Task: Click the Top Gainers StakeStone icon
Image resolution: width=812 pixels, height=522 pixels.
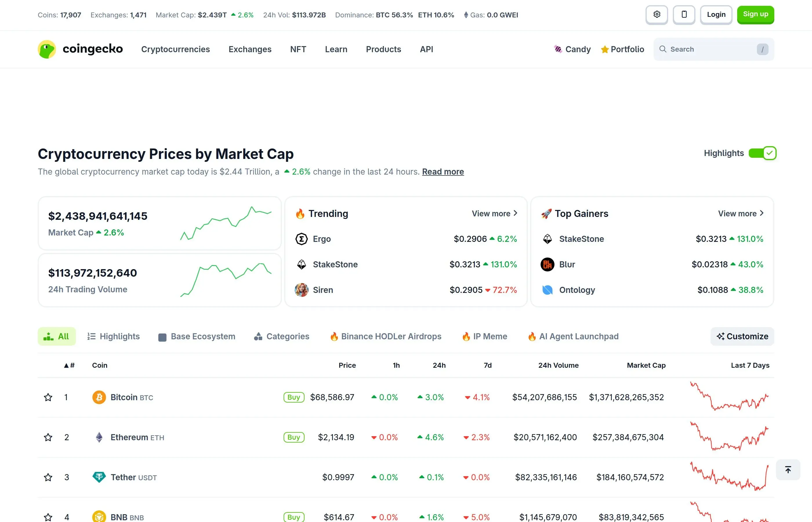Action: (547, 239)
